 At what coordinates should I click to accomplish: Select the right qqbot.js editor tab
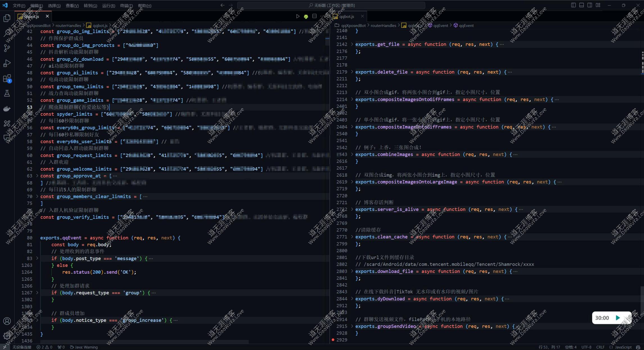348,16
